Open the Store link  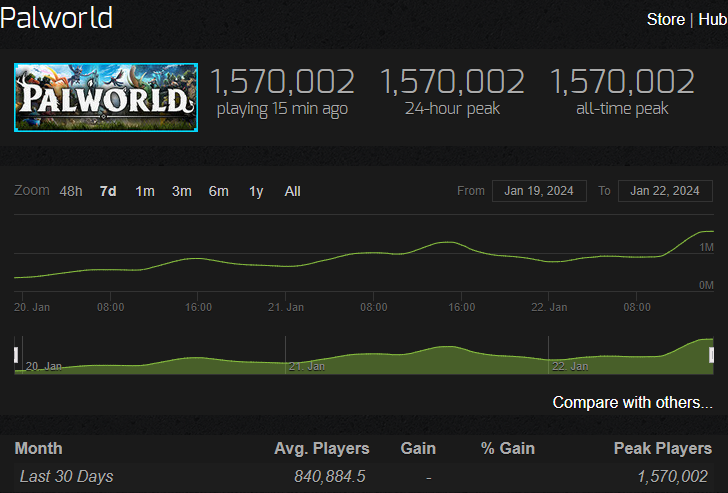[x=666, y=19]
